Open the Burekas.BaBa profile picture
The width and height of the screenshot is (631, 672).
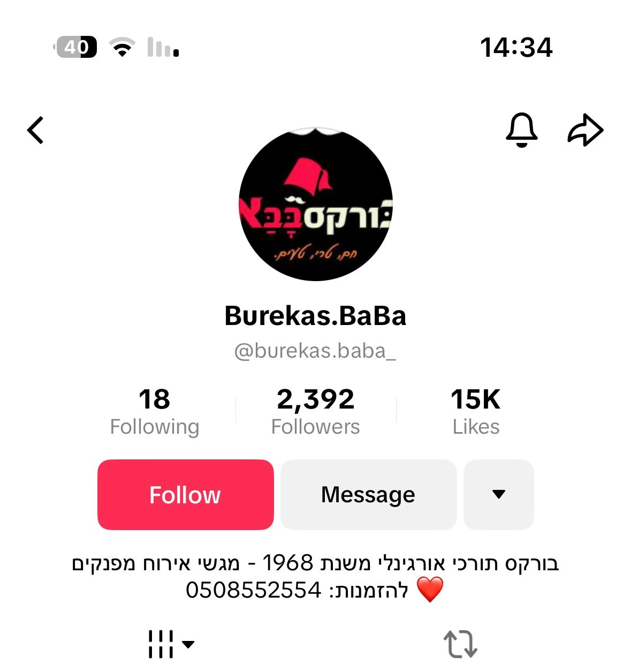pos(316,204)
